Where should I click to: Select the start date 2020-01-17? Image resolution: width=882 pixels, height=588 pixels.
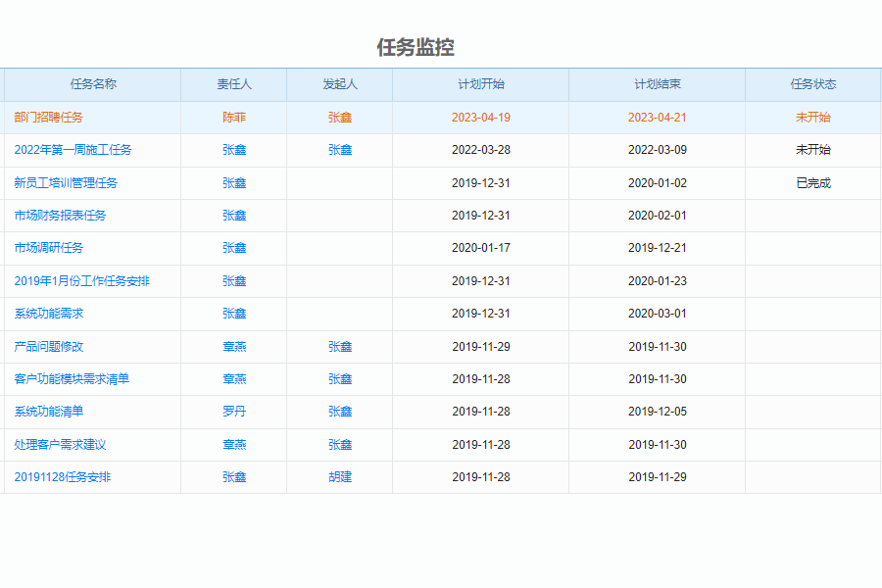pyautogui.click(x=481, y=248)
